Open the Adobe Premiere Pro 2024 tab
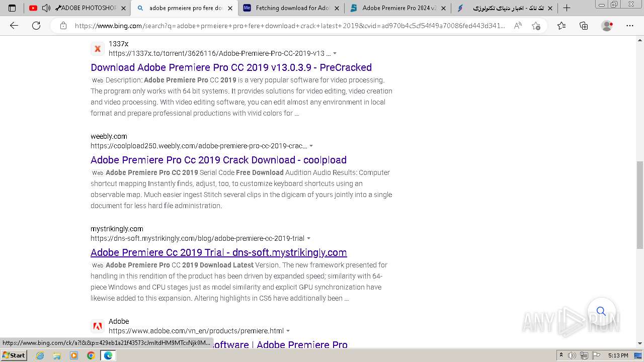 (397, 8)
